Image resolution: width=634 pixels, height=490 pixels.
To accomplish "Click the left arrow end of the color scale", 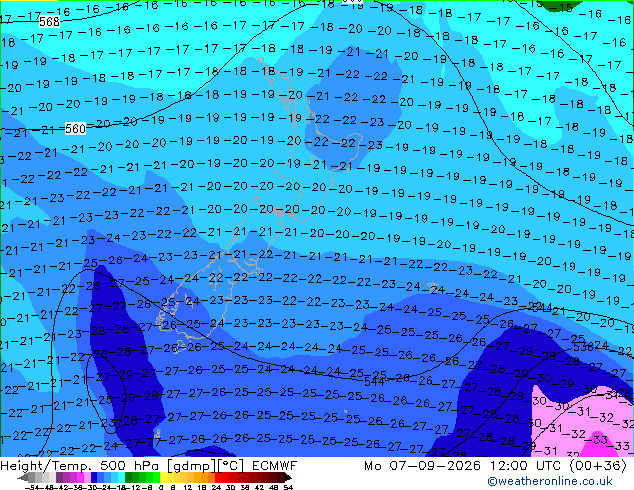I will click(23, 477).
